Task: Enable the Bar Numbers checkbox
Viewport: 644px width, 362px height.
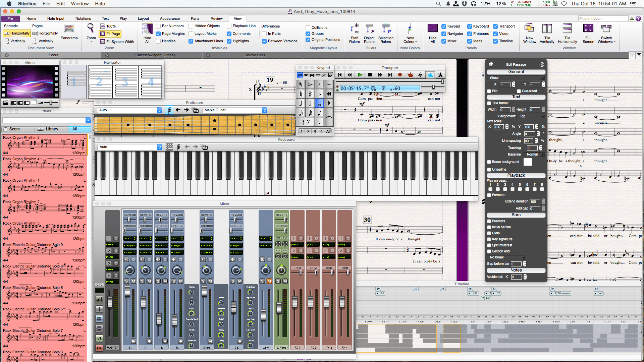Action: pyautogui.click(x=159, y=26)
